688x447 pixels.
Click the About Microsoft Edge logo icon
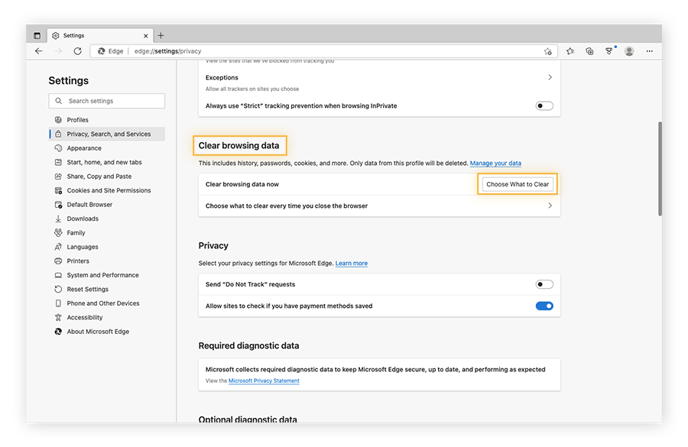[x=58, y=332]
